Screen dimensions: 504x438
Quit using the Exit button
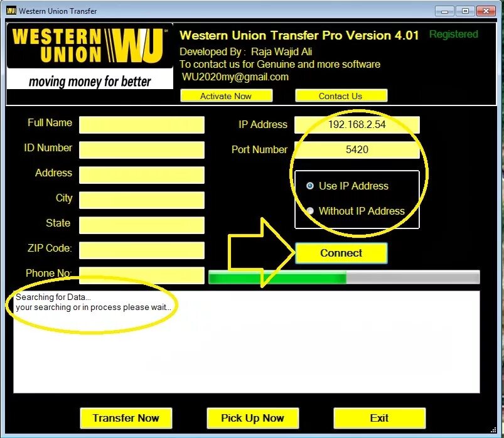tap(380, 418)
